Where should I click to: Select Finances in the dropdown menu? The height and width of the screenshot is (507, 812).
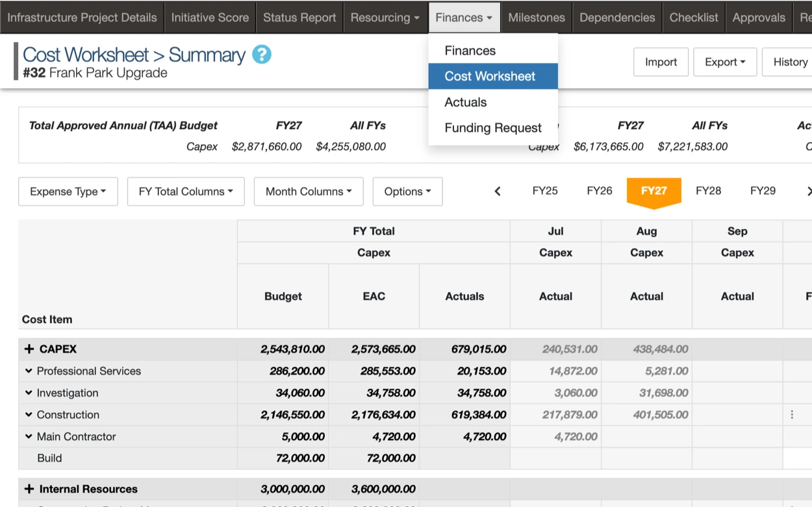pyautogui.click(x=493, y=51)
